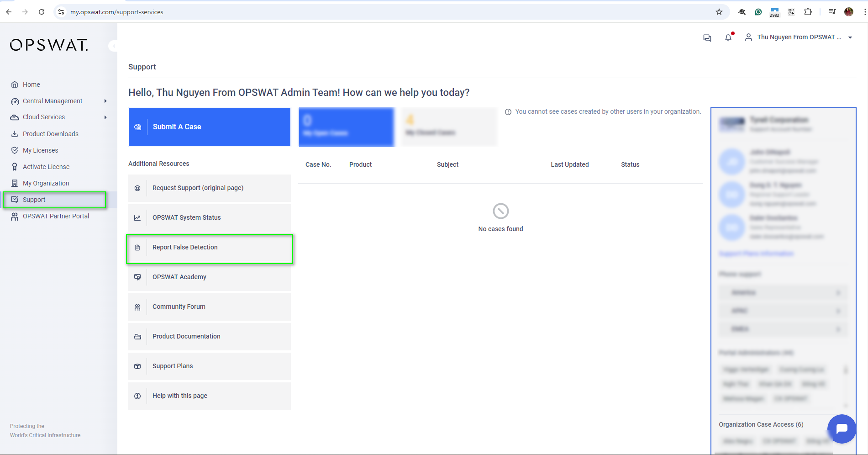Select the My Closed Cases card
The image size is (868, 455).
[449, 127]
